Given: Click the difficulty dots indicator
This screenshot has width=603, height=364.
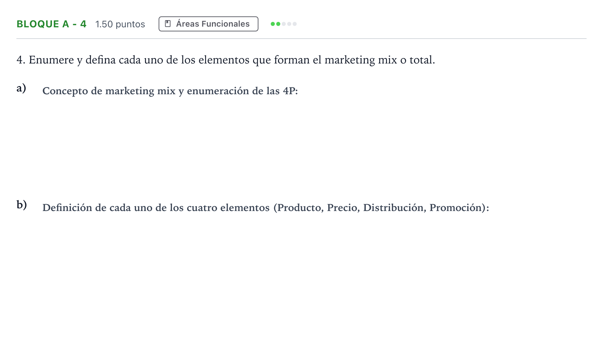Looking at the screenshot, I should pyautogui.click(x=283, y=24).
